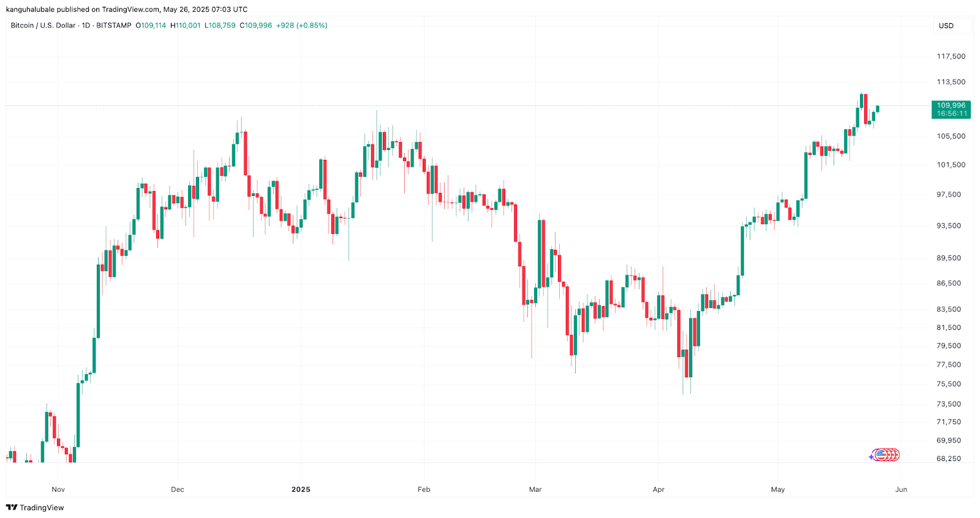The height and width of the screenshot is (518, 980).
Task: Select the Jun label on time axis
Action: pyautogui.click(x=901, y=489)
